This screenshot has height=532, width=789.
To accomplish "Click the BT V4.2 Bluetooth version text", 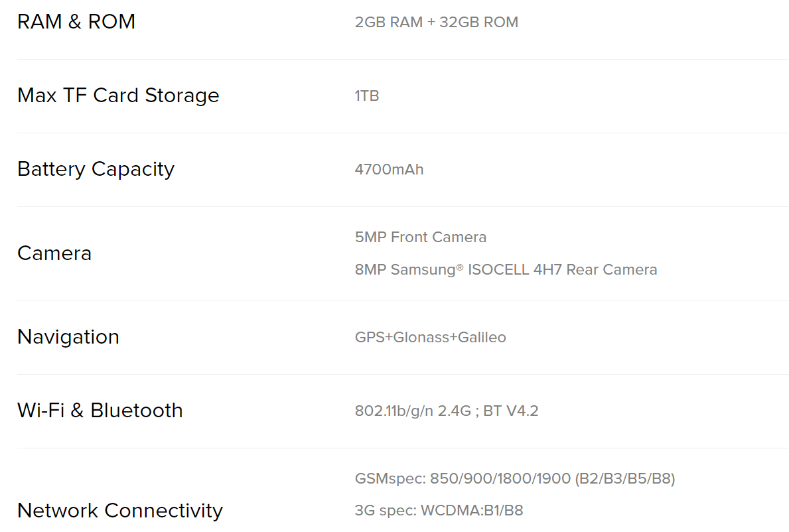I will point(511,411).
